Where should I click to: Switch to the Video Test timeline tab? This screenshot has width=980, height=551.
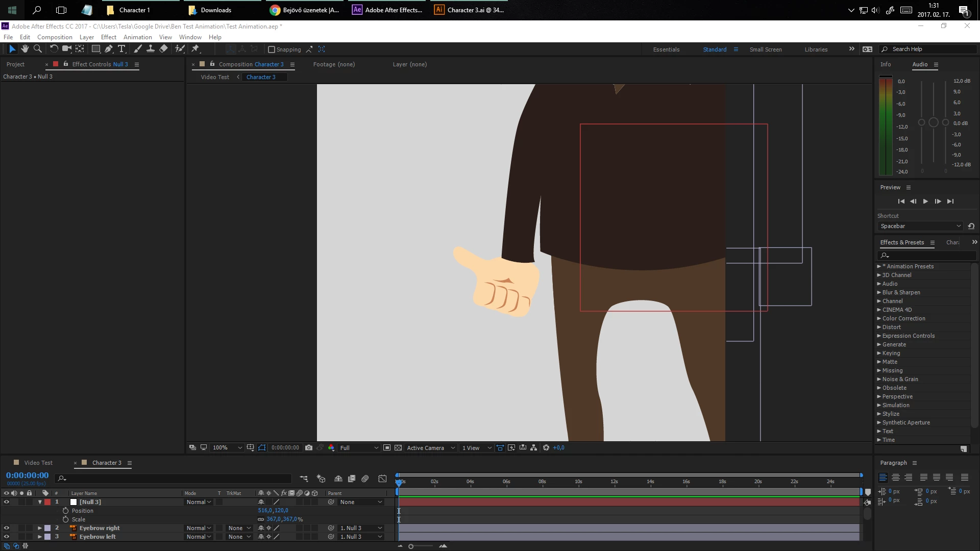(38, 463)
